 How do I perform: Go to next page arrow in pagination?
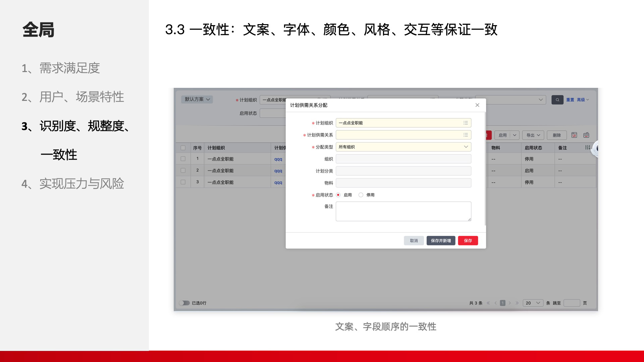click(x=510, y=303)
